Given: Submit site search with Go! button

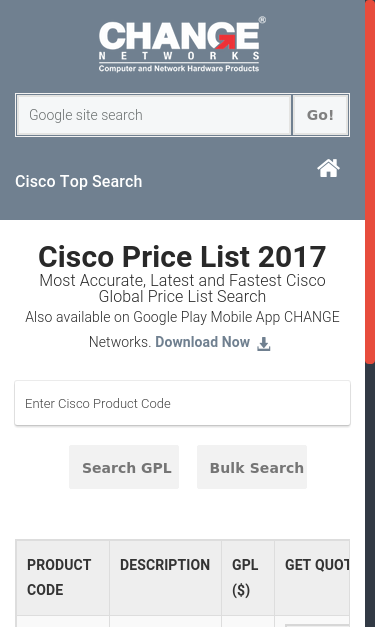Looking at the screenshot, I should (x=321, y=115).
